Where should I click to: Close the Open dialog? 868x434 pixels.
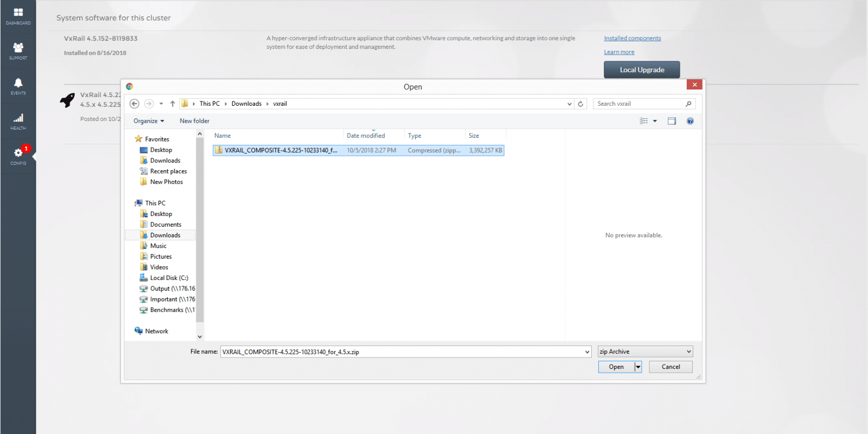[694, 84]
